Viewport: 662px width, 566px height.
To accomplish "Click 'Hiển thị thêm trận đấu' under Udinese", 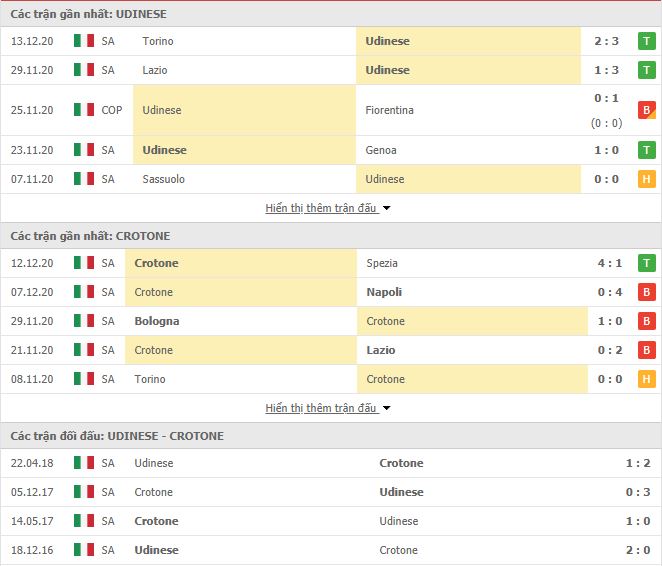I will (321, 208).
